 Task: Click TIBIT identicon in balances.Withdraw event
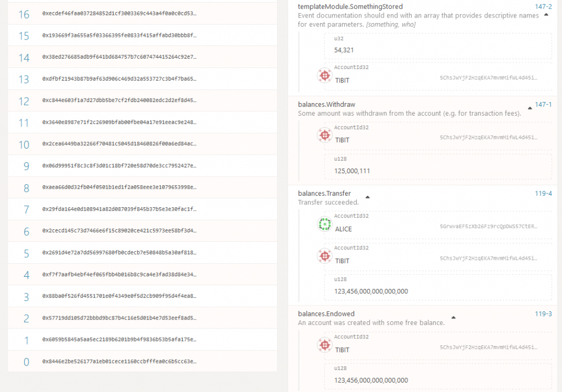click(x=324, y=135)
